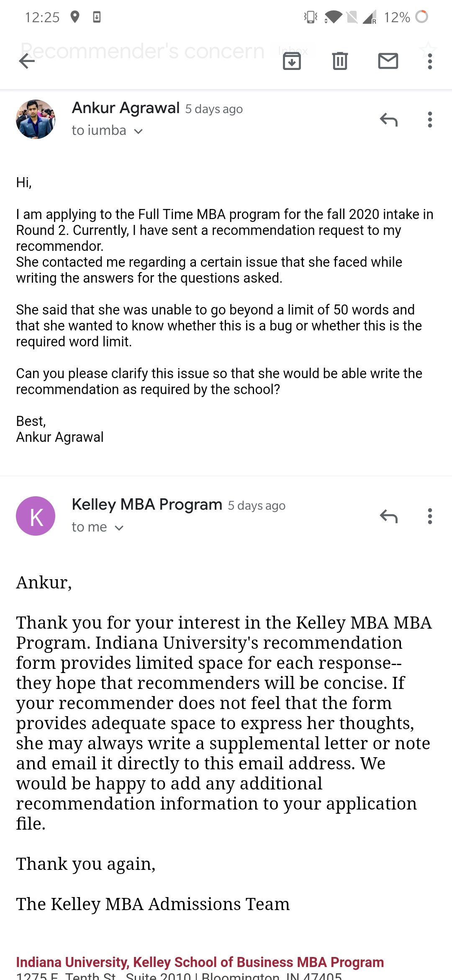Star this conversation

coord(428,48)
